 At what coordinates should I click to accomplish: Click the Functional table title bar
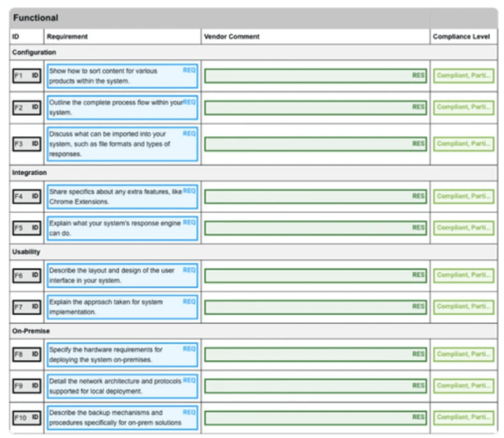pos(36,18)
